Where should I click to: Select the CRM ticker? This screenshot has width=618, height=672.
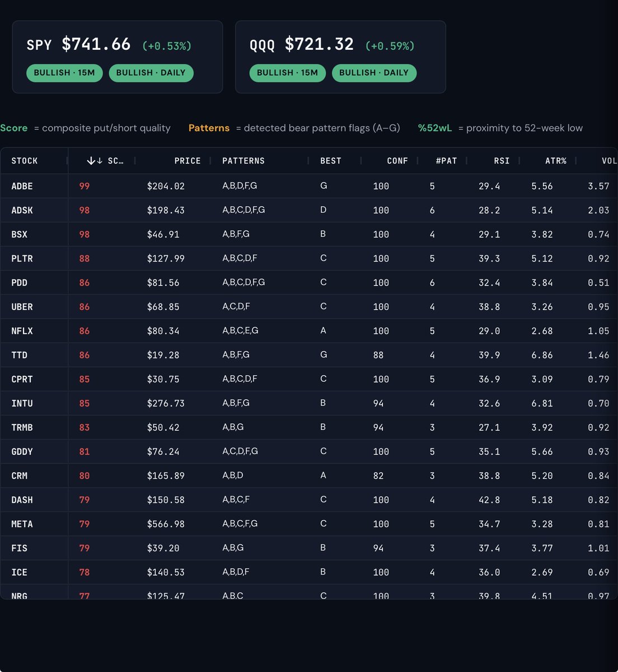pos(20,475)
